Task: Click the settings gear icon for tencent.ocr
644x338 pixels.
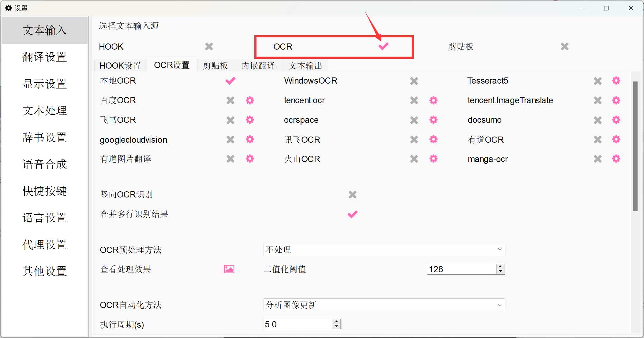Action: 434,100
